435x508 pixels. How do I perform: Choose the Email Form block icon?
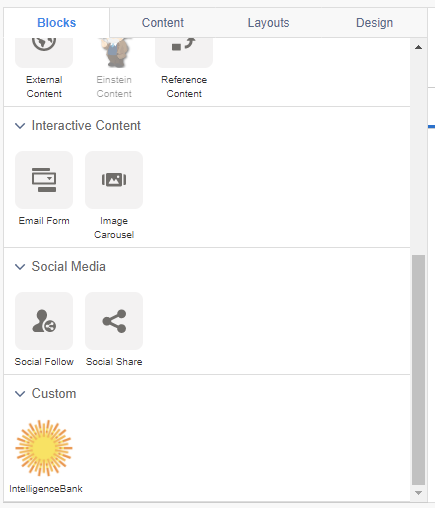click(x=44, y=180)
